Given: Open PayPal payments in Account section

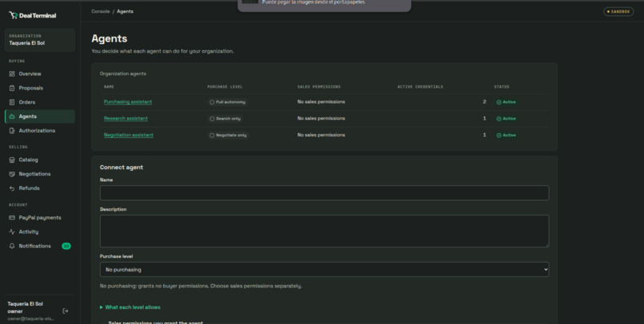Looking at the screenshot, I should 40,218.
